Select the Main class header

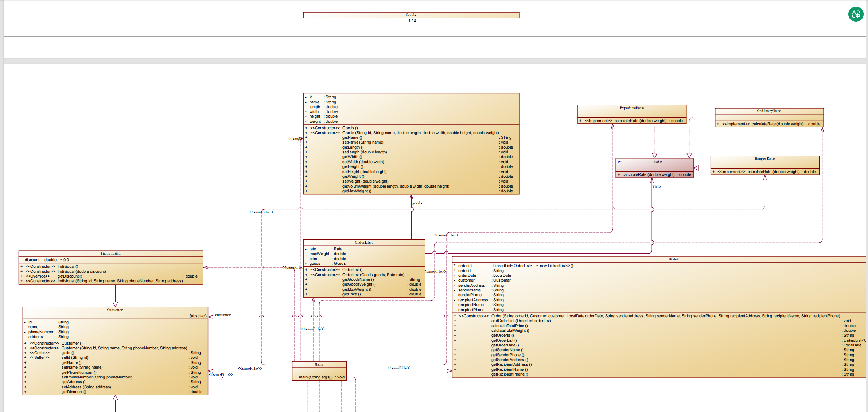click(x=319, y=364)
